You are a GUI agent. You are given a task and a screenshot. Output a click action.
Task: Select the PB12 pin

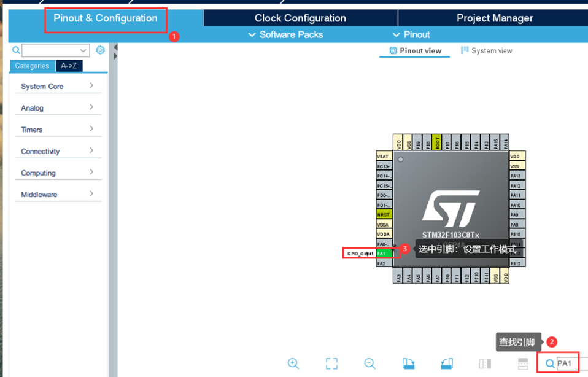point(517,263)
